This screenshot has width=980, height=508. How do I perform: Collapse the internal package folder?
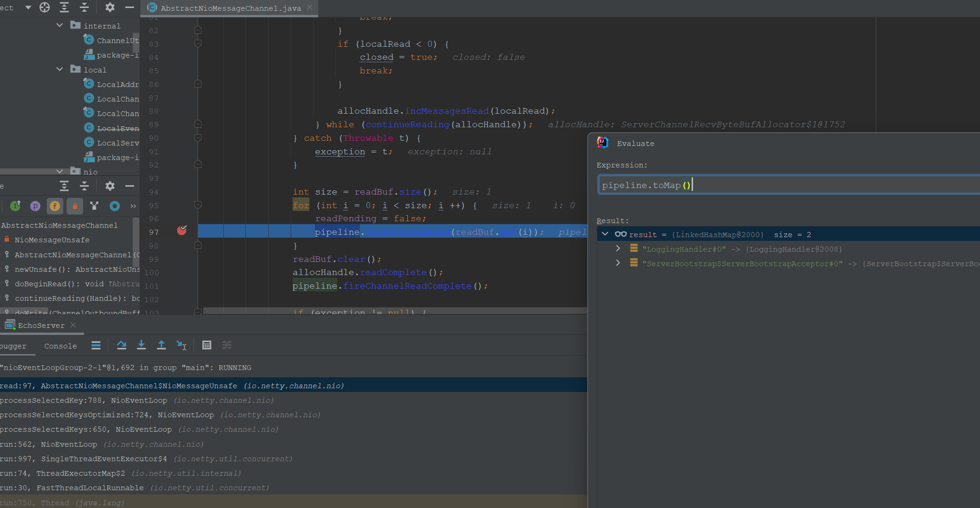pyautogui.click(x=59, y=25)
